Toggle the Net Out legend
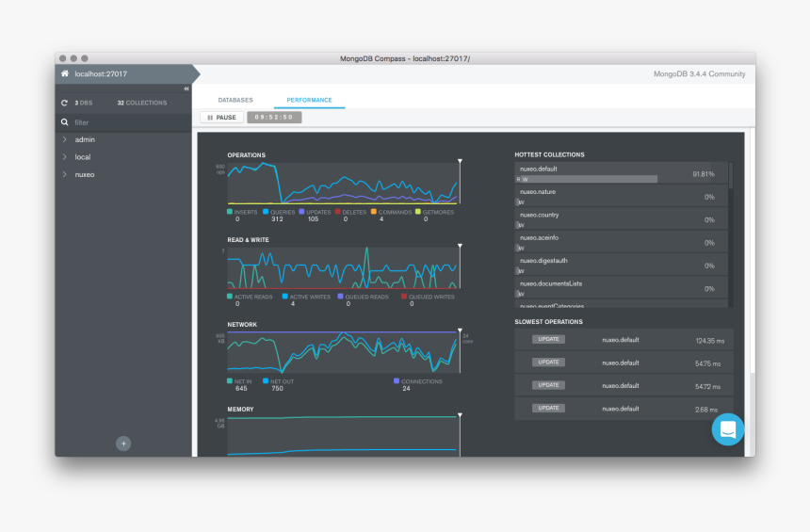 pyautogui.click(x=278, y=381)
